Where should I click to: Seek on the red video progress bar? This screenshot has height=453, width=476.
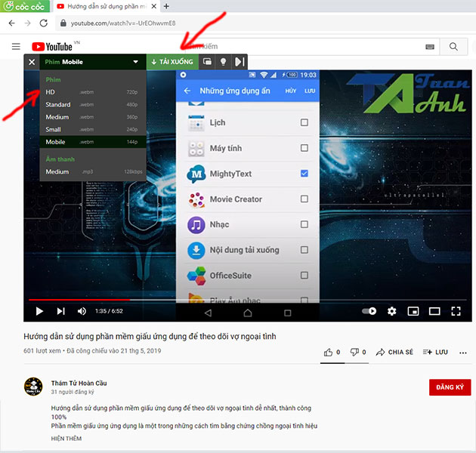pyautogui.click(x=79, y=300)
